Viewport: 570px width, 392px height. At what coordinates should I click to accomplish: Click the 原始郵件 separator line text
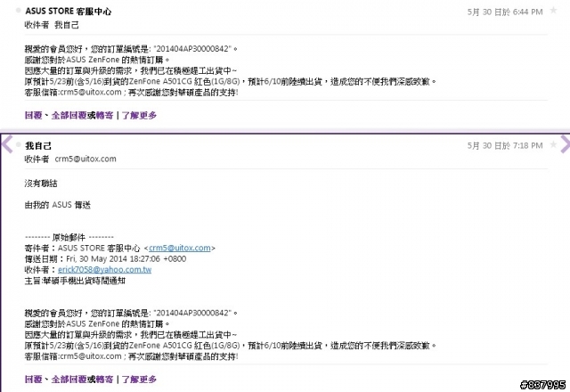tap(69, 238)
